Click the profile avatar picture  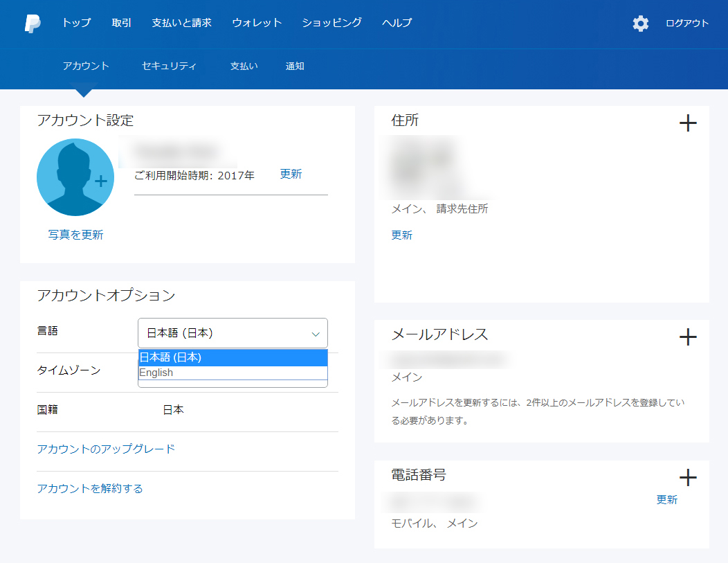75,177
